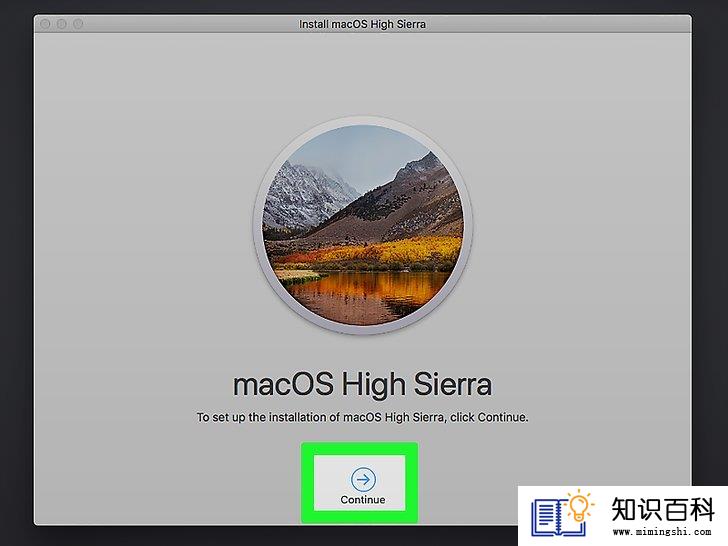Click the Continue arrow button
The height and width of the screenshot is (546, 728).
363,479
